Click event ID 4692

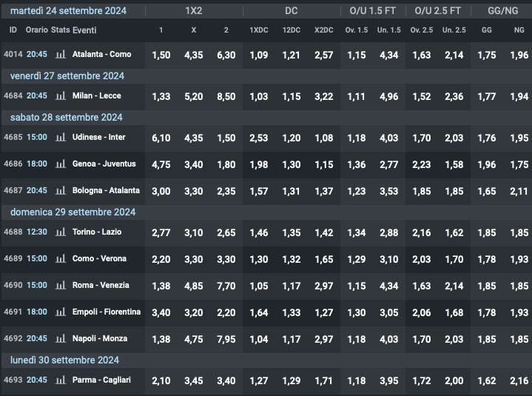(x=13, y=338)
